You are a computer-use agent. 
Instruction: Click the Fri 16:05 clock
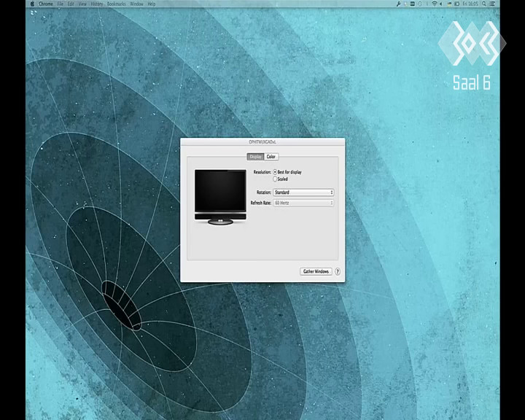(x=470, y=4)
